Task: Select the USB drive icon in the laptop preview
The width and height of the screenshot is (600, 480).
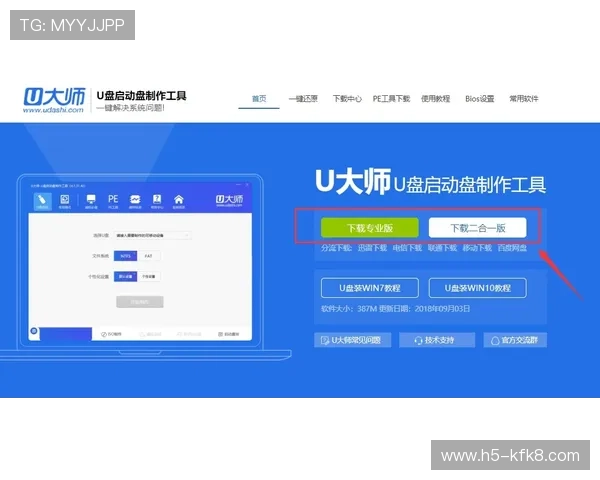Action: tap(42, 201)
